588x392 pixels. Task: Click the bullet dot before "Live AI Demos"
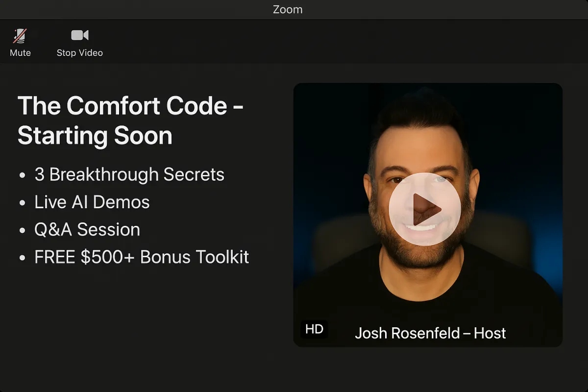pos(22,203)
